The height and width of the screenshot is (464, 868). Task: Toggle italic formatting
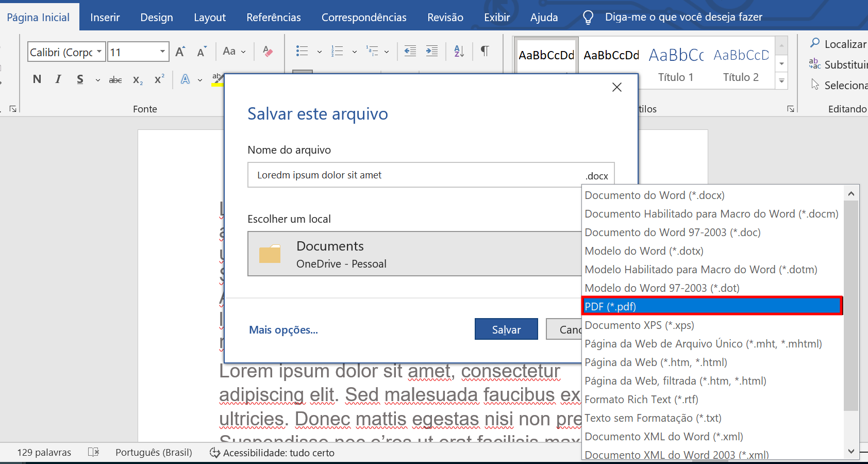(x=58, y=79)
